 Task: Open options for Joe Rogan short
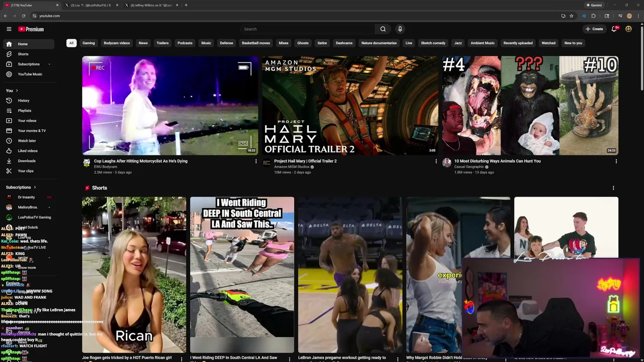[x=182, y=358]
